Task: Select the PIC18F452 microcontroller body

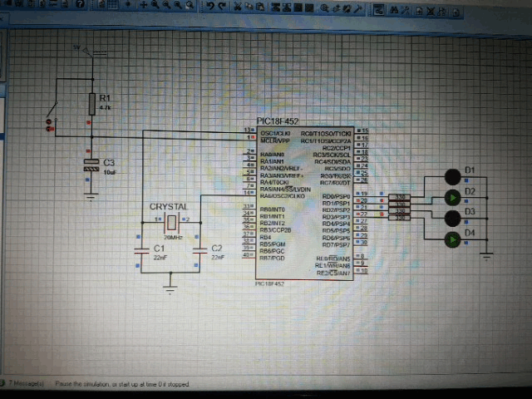Action: [x=304, y=204]
